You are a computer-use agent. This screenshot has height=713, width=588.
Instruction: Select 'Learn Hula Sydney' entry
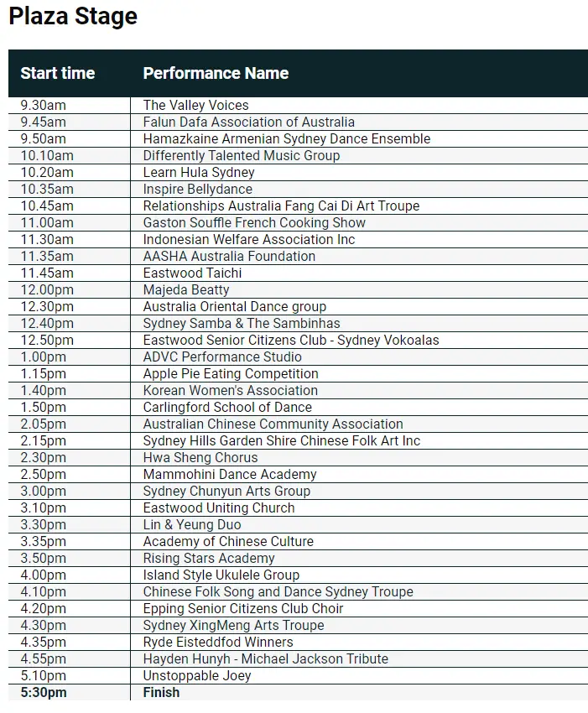[x=199, y=172]
